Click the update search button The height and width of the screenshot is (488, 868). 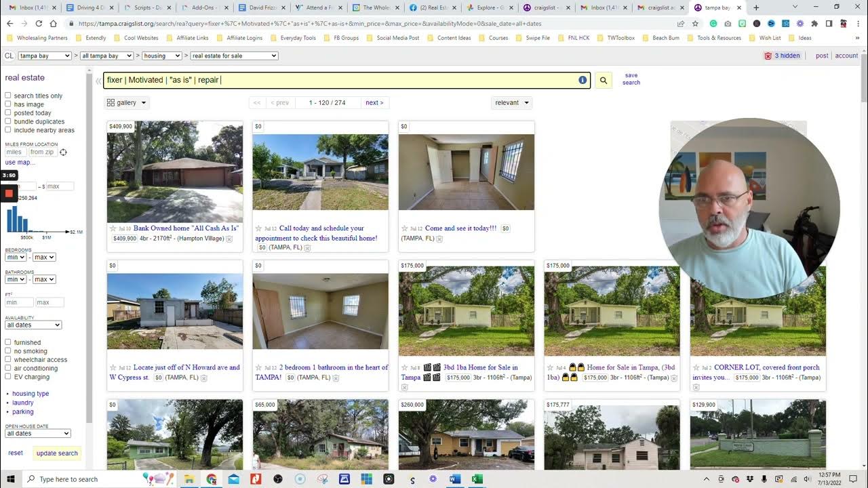click(x=57, y=453)
